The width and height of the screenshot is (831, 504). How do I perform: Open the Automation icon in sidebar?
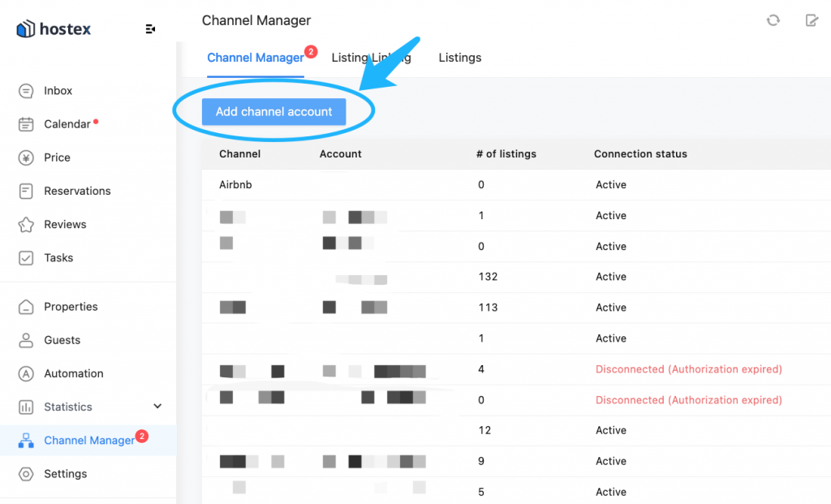(25, 373)
